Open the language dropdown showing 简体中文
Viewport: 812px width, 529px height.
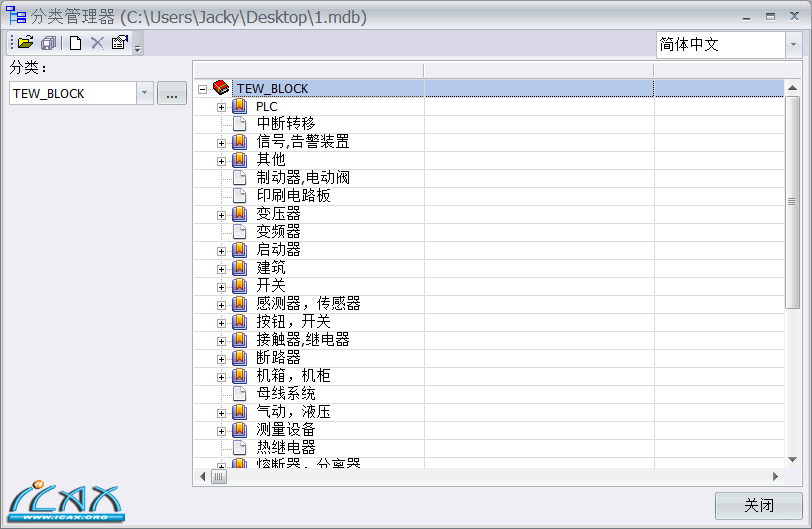793,45
